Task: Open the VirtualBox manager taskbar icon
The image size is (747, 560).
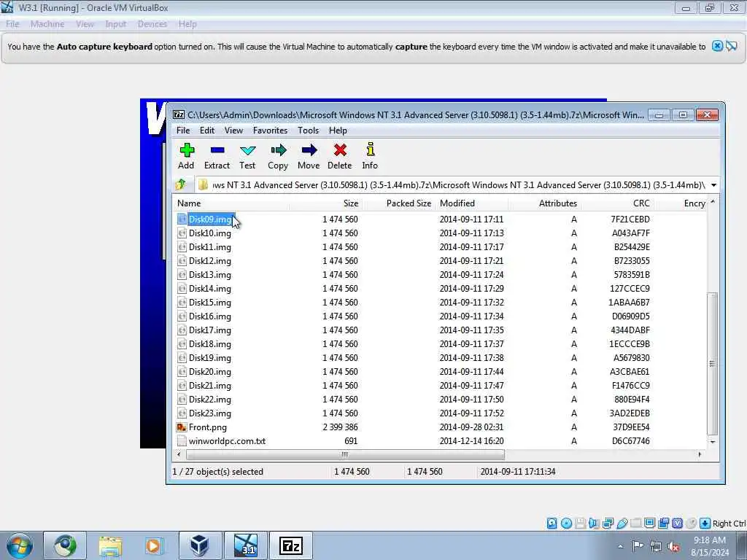Action: click(199, 545)
